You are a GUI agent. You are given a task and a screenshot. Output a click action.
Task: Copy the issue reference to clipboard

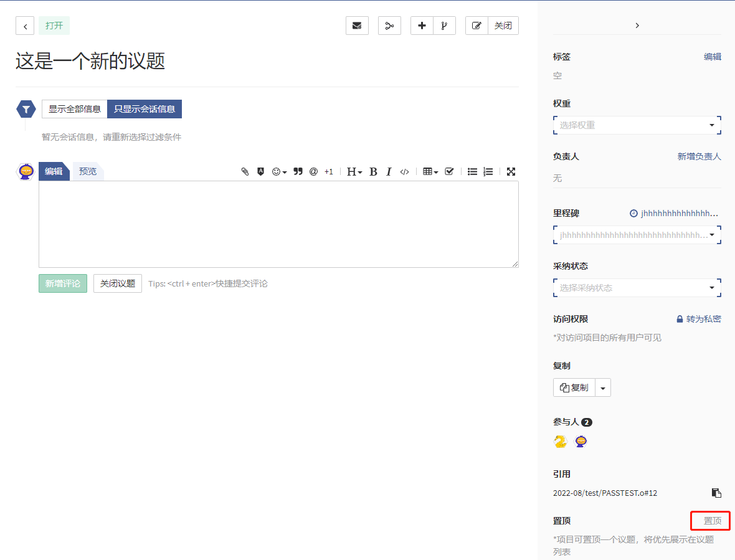(716, 493)
